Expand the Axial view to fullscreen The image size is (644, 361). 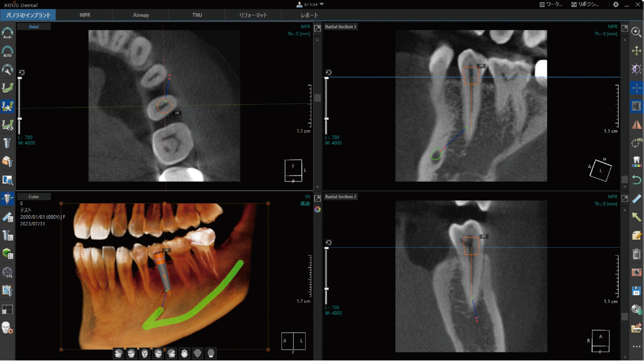pos(317,28)
